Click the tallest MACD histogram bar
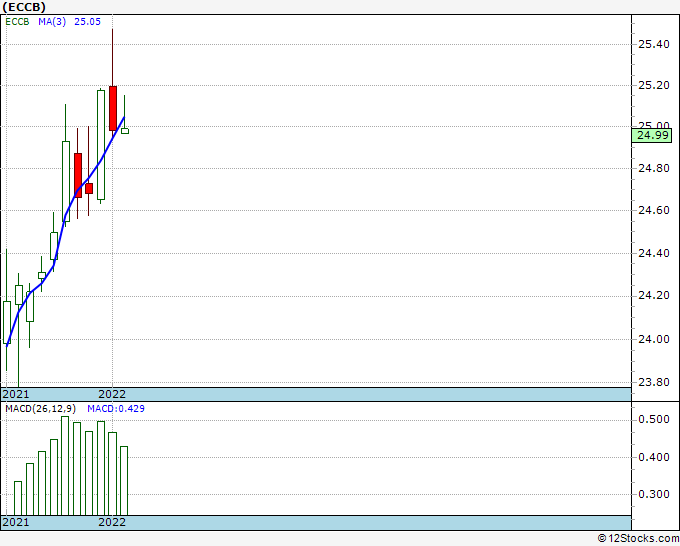Viewport: 680px width, 546px height. pyautogui.click(x=65, y=466)
